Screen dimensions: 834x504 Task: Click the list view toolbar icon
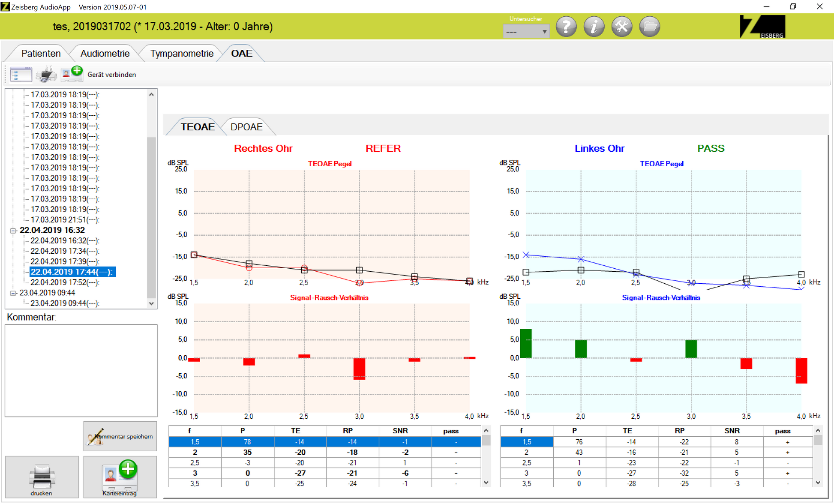click(21, 74)
